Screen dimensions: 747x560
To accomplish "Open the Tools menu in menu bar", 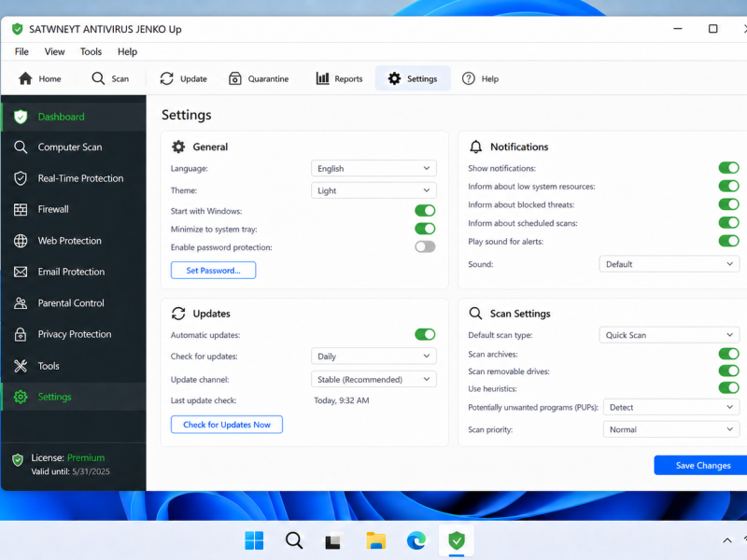I will coord(91,51).
